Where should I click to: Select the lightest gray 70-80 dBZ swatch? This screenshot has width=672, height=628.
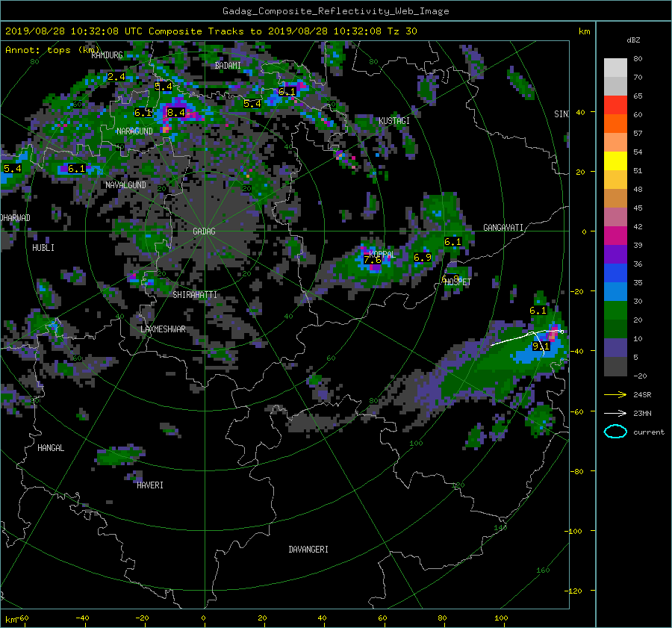615,68
